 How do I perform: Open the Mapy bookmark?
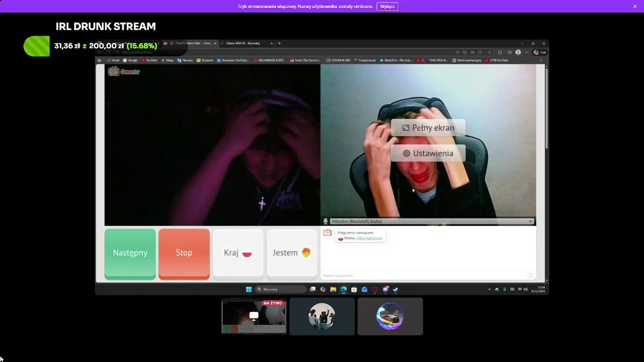[x=168, y=60]
